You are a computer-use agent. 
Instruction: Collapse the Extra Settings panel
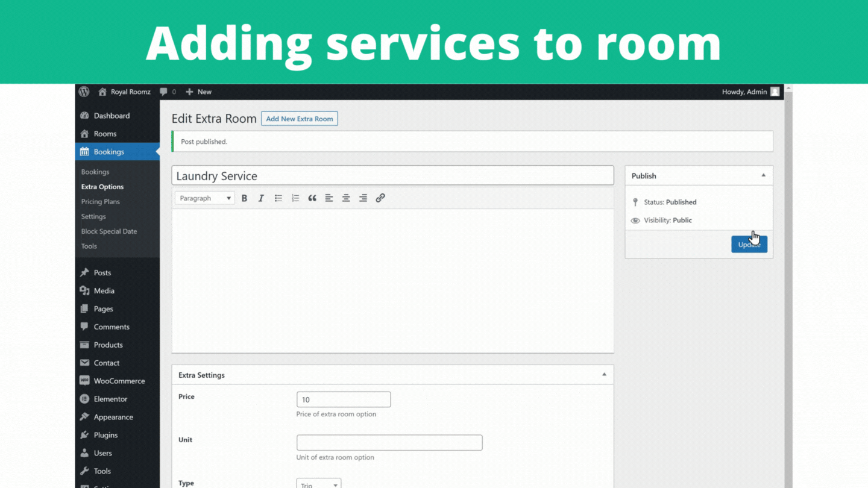click(604, 374)
